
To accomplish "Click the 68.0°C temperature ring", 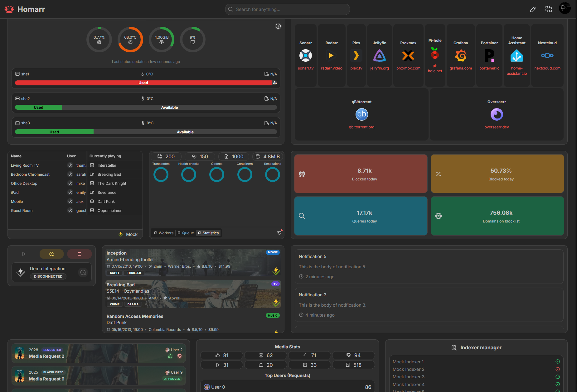I will pos(130,40).
